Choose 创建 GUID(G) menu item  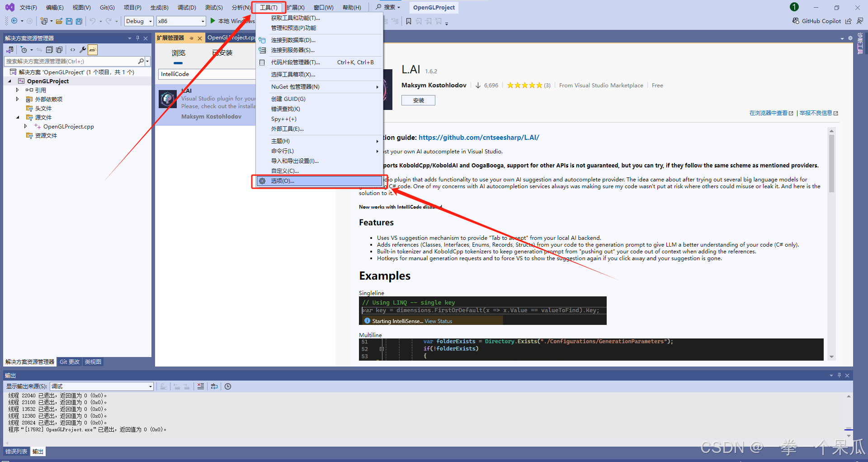click(x=319, y=99)
